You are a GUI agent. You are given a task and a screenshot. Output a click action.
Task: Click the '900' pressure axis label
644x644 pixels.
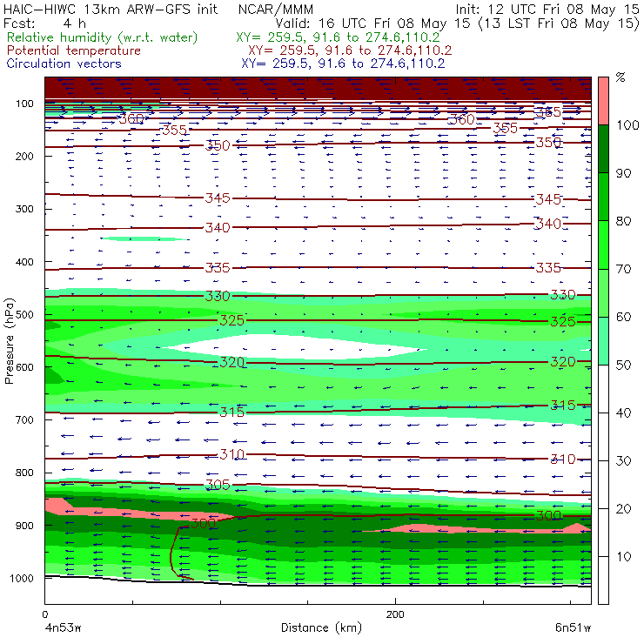(x=24, y=526)
